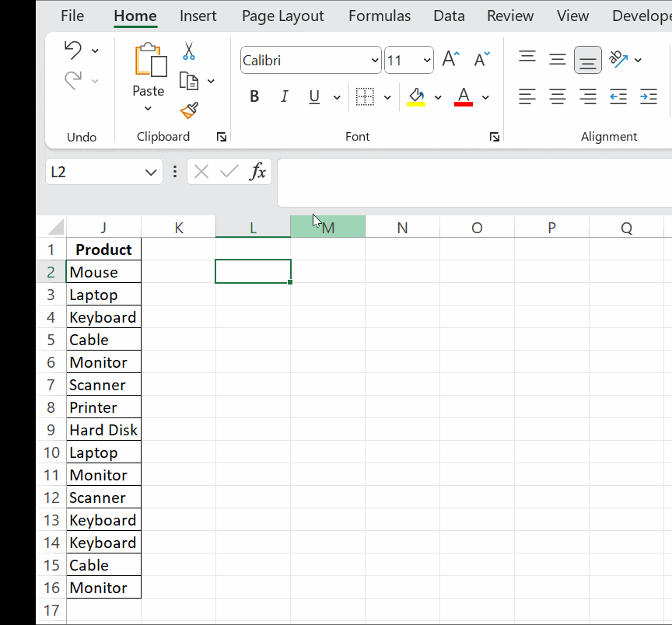Viewport: 672px width, 625px height.
Task: Toggle Italic formatting
Action: [x=284, y=96]
